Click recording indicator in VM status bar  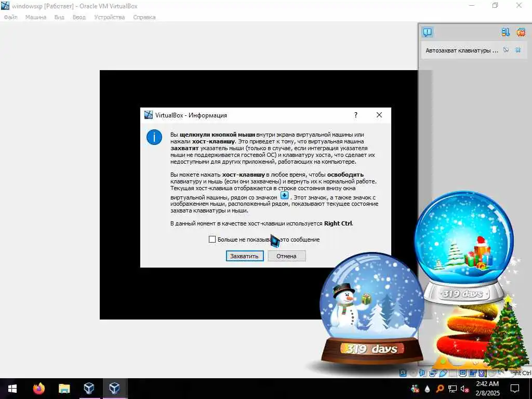472,373
